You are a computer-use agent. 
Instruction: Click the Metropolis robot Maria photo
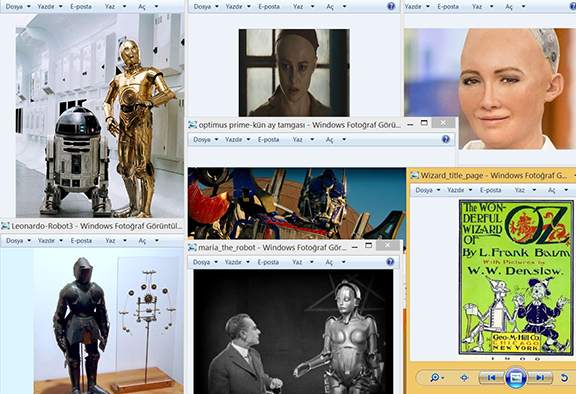pyautogui.click(x=293, y=332)
